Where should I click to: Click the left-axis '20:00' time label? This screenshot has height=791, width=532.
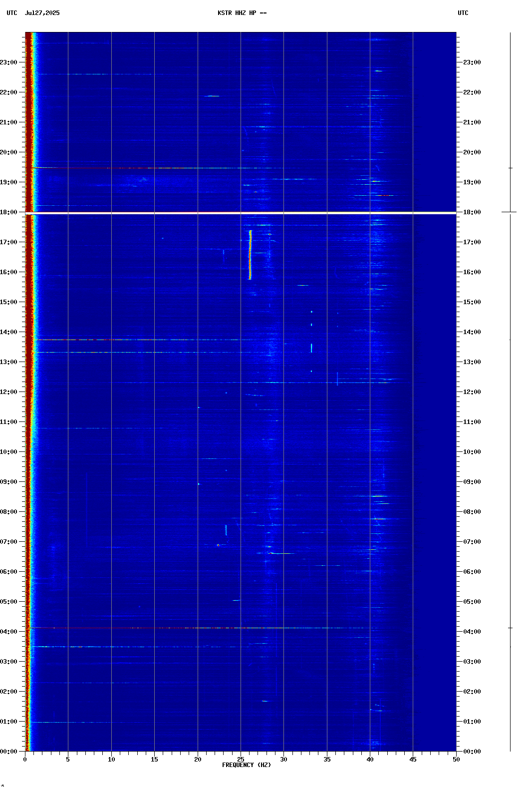pos(8,152)
